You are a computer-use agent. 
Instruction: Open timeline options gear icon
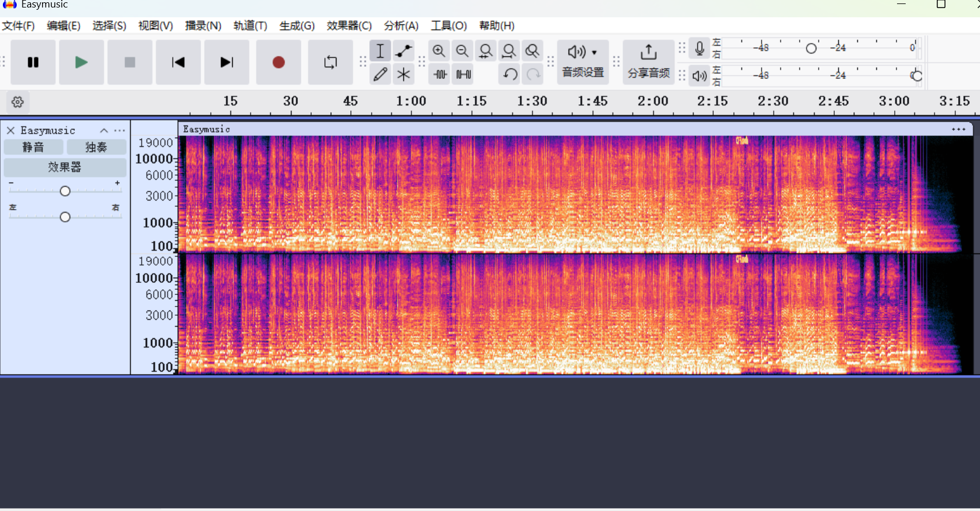(17, 102)
